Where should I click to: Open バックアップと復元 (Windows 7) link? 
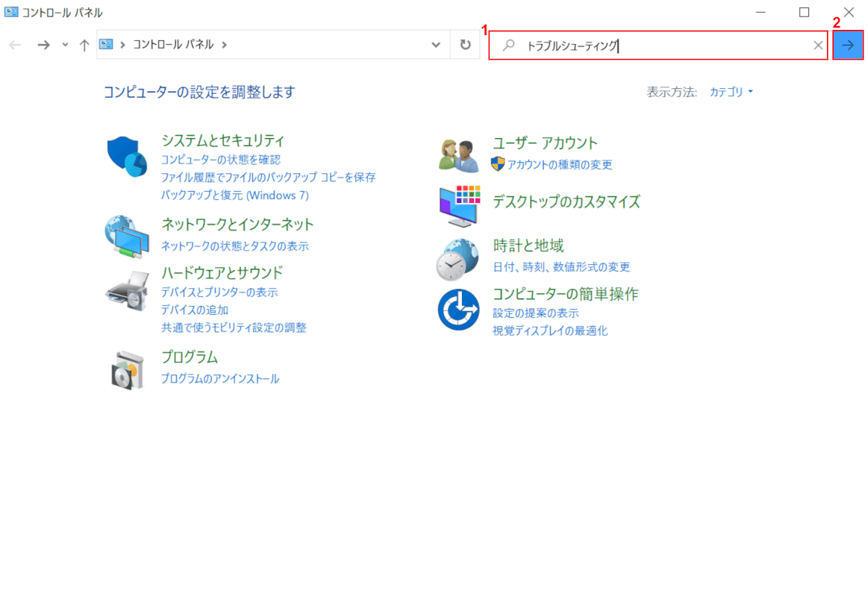(235, 195)
